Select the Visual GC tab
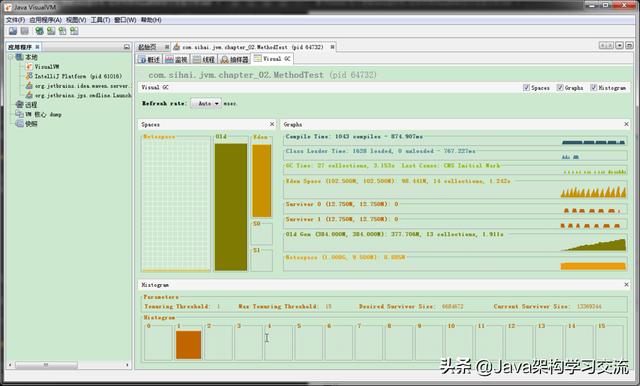This screenshot has height=386, width=640. click(x=272, y=59)
